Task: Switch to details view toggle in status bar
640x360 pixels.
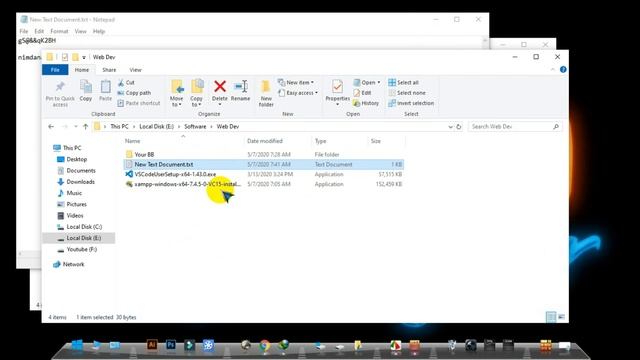Action: 551,317
